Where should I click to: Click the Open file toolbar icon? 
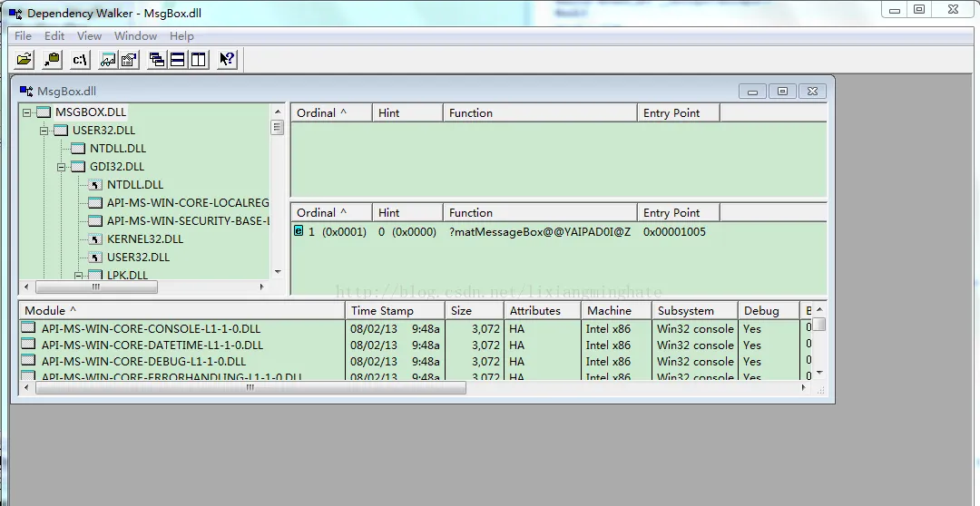(24, 59)
